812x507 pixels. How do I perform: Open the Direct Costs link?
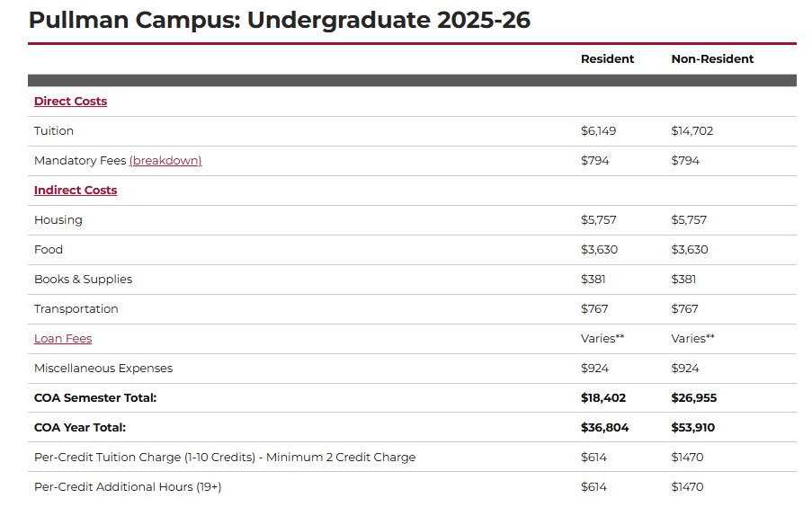coord(70,102)
